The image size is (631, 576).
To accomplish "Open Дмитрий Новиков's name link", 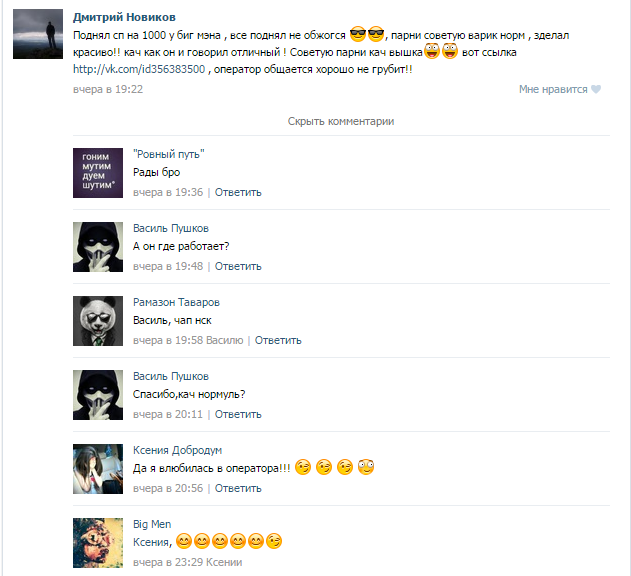I will 124,17.
